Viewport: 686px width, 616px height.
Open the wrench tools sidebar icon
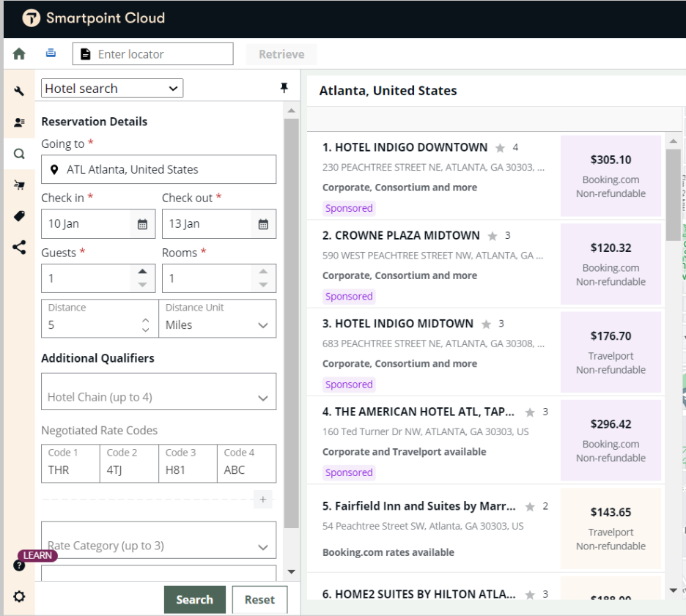(19, 91)
